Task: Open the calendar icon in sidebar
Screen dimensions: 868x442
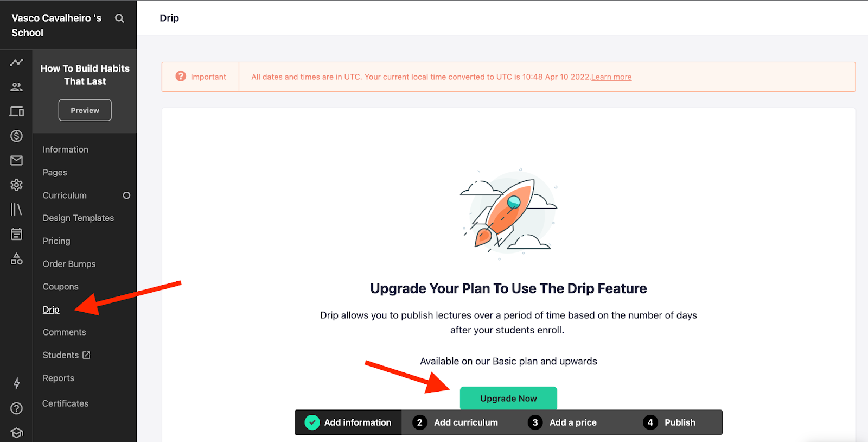Action: click(16, 234)
